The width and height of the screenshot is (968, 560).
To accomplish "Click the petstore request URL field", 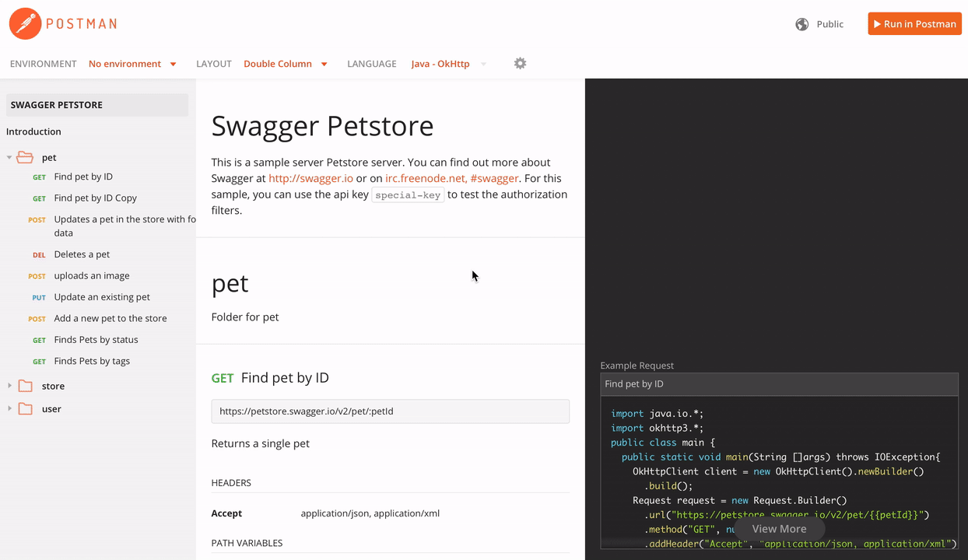I will (x=390, y=411).
